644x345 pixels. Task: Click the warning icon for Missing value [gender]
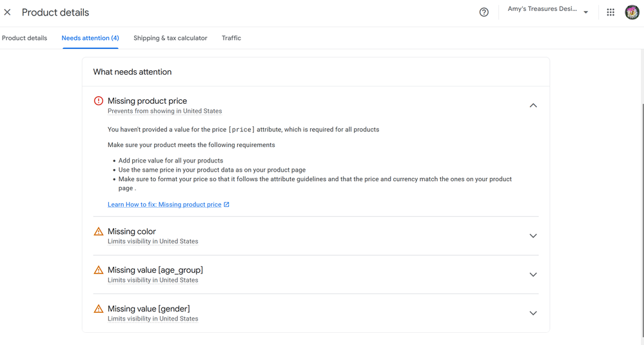tap(99, 309)
